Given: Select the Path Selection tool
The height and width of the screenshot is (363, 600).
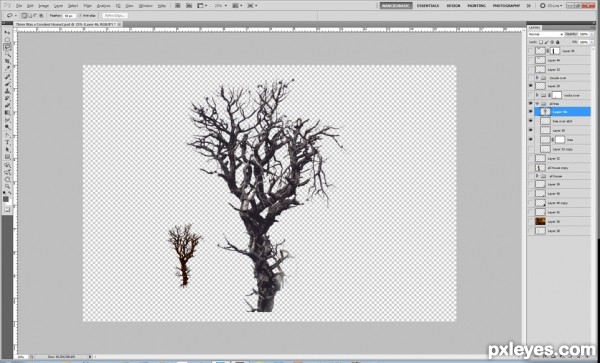Looking at the screenshot, I should coord(7,149).
